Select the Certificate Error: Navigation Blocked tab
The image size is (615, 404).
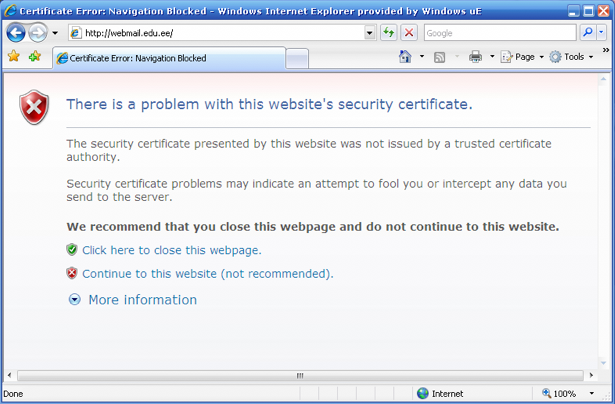coord(169,58)
